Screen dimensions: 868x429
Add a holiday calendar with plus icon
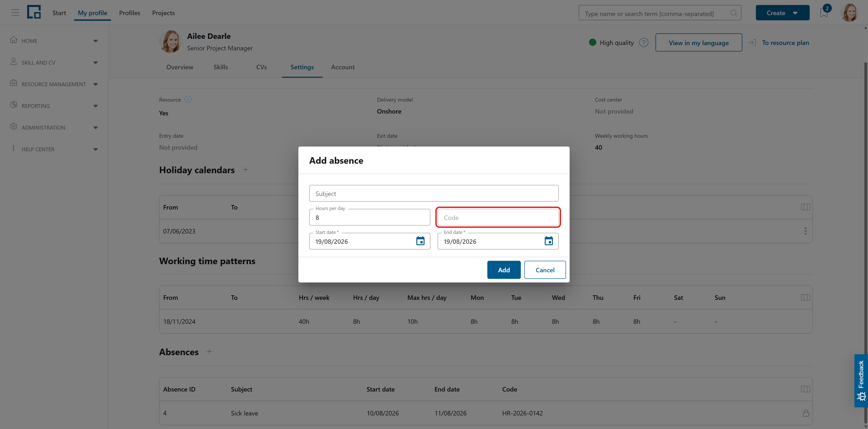click(x=245, y=170)
